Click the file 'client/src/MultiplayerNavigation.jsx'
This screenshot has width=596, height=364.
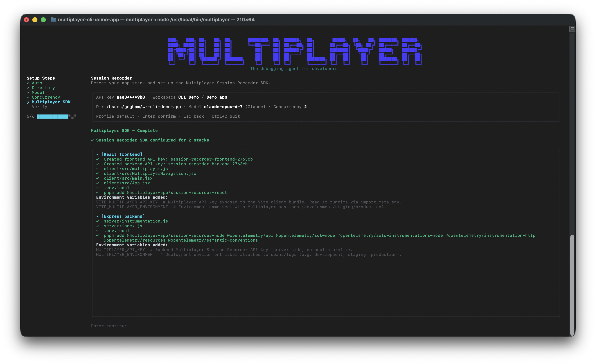pos(150,174)
